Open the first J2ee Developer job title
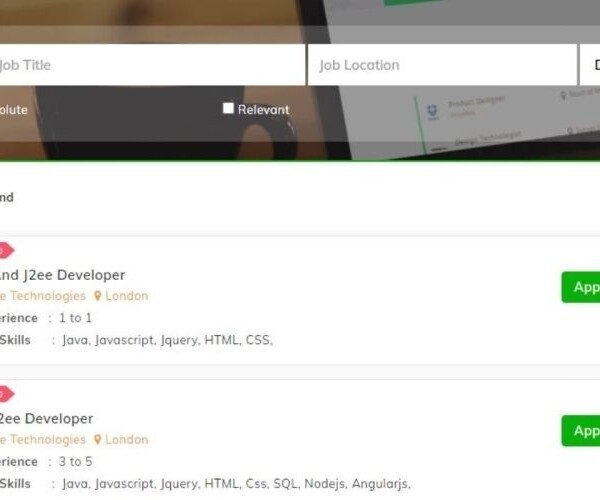This screenshot has height=500, width=600. (62, 275)
